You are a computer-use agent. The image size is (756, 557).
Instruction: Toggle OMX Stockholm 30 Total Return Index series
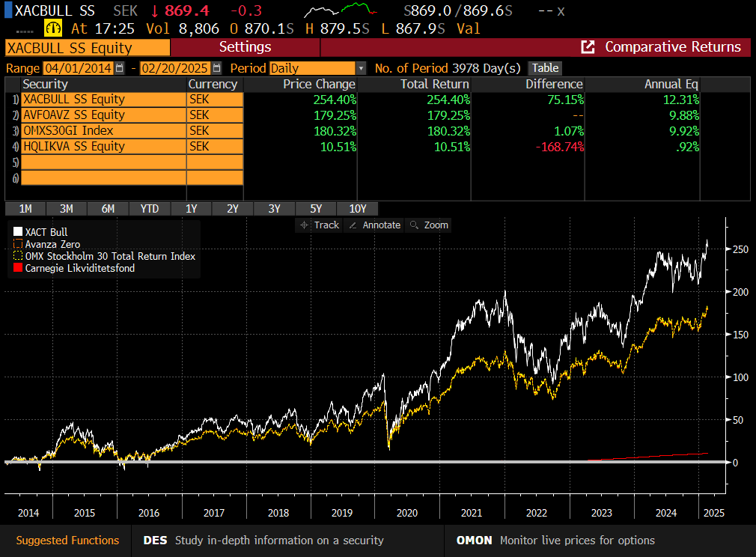pyautogui.click(x=19, y=256)
